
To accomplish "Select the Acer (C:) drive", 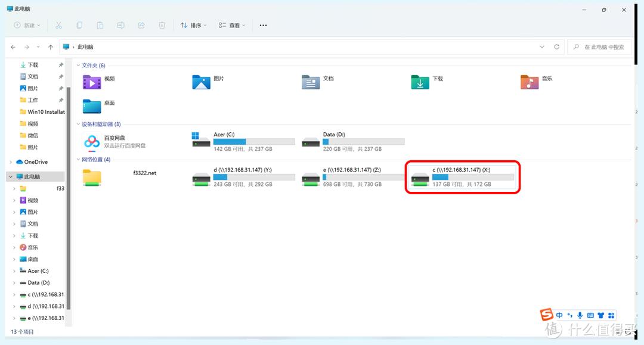I will 243,142.
